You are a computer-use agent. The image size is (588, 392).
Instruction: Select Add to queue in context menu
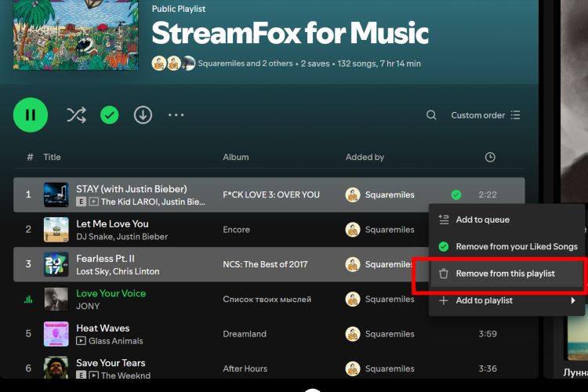point(506,220)
